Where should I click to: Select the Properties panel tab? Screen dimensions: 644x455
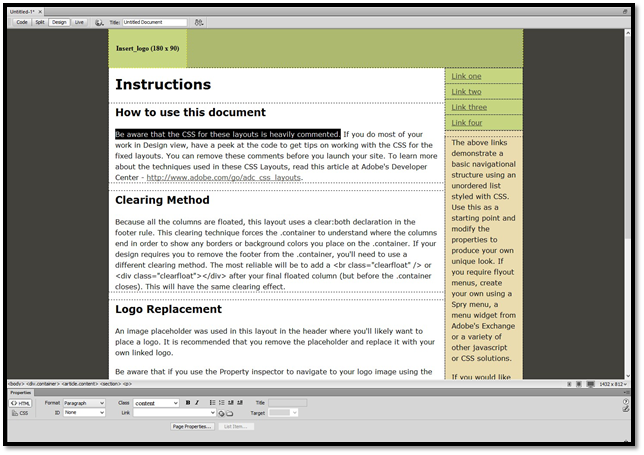(21, 393)
